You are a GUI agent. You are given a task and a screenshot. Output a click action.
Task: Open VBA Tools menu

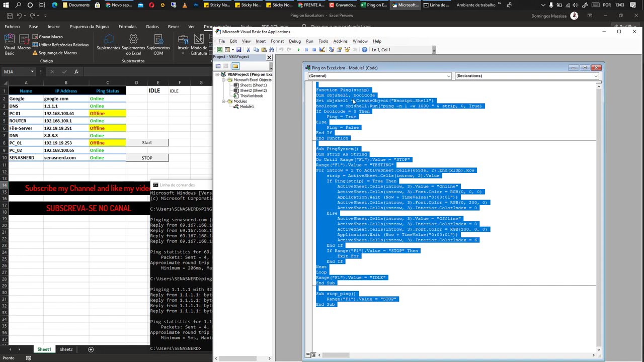[x=323, y=41]
